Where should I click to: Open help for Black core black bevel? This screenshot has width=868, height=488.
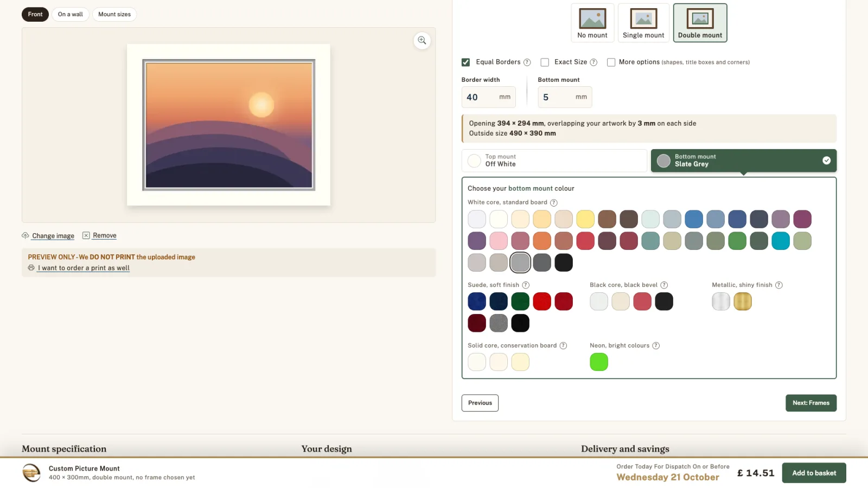(x=664, y=285)
